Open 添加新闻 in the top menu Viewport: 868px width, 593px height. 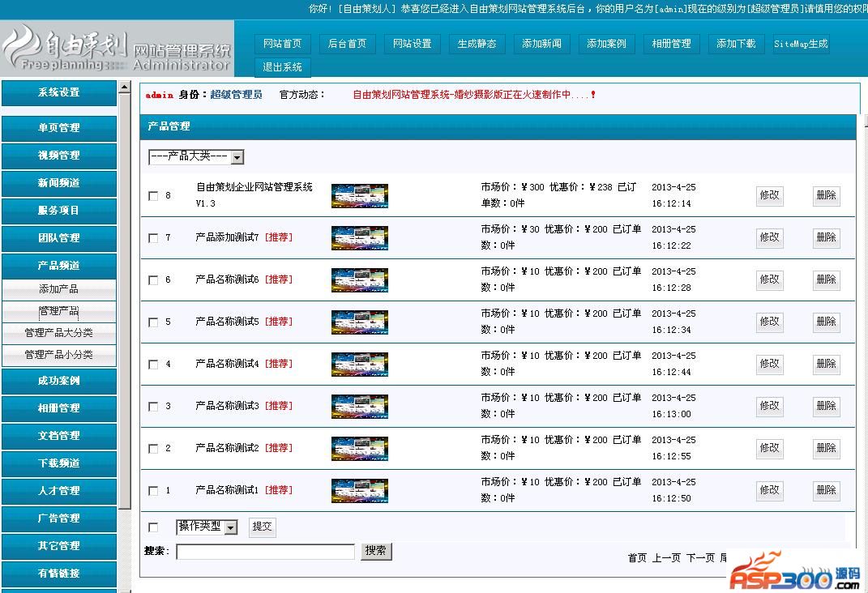click(x=541, y=44)
